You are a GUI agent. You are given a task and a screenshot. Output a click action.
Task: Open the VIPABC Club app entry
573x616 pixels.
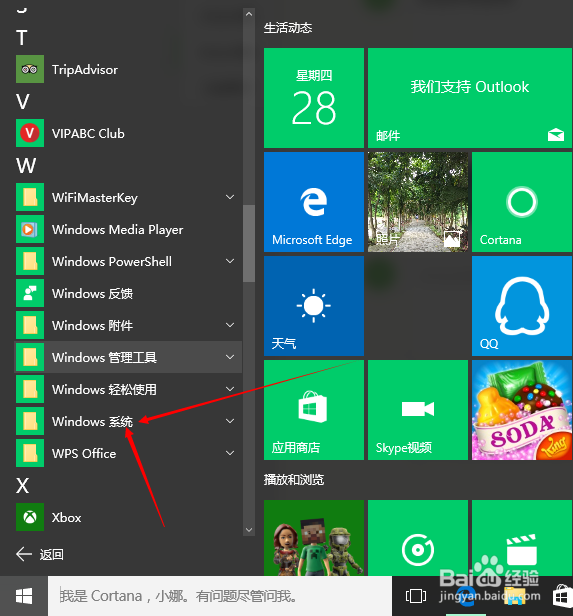point(128,133)
